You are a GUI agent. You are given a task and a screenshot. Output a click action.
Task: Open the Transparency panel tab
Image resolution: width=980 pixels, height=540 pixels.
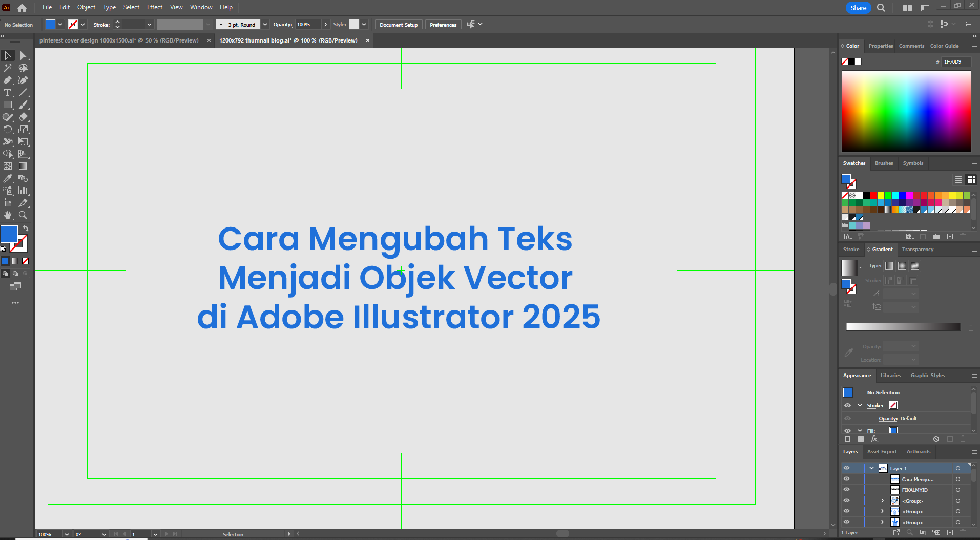[918, 250]
